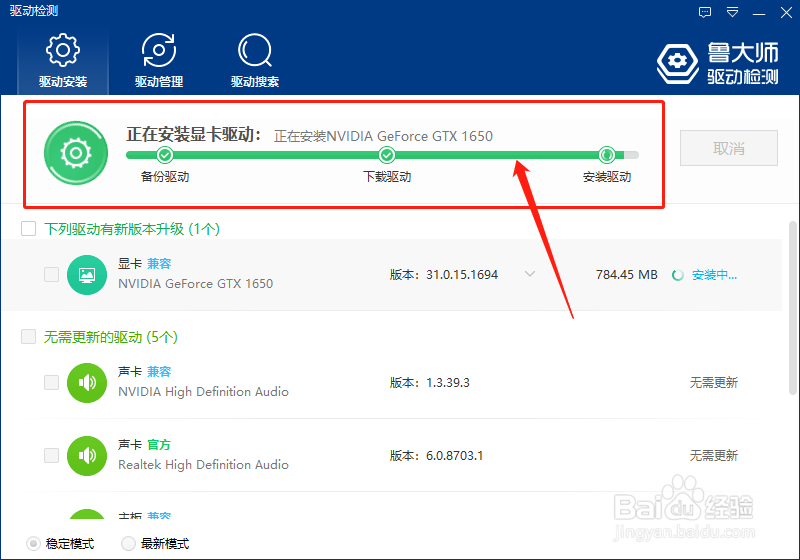Check the Realtek High Definition Audio checkbox
This screenshot has height=560, width=800.
52,455
